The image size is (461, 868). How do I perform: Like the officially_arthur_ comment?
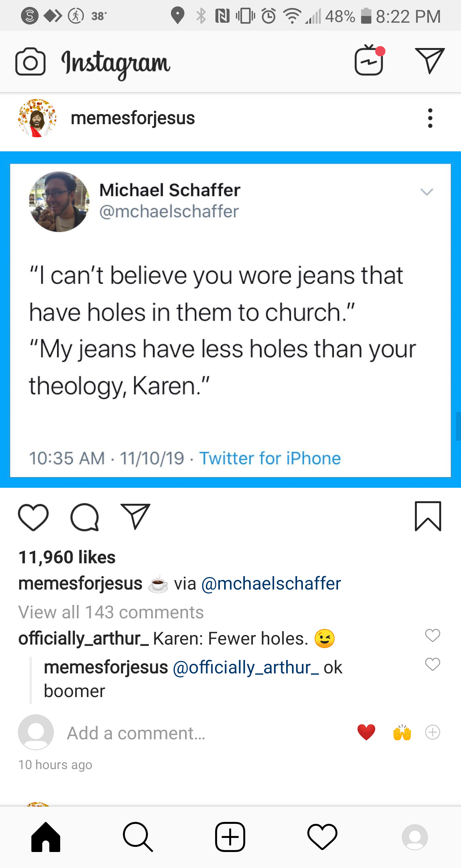click(433, 636)
